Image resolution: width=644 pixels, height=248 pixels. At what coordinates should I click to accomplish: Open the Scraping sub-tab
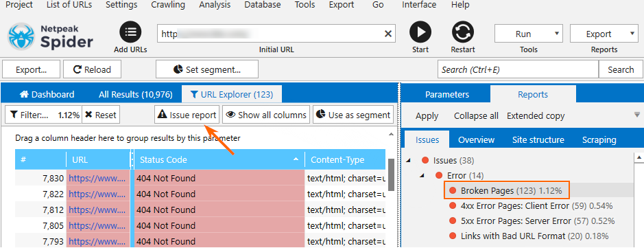[599, 139]
